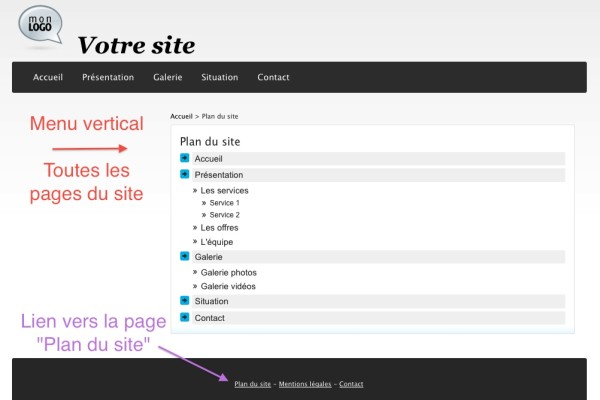Click the Accueil breadcrumb link
The width and height of the screenshot is (600, 400).
tap(181, 116)
